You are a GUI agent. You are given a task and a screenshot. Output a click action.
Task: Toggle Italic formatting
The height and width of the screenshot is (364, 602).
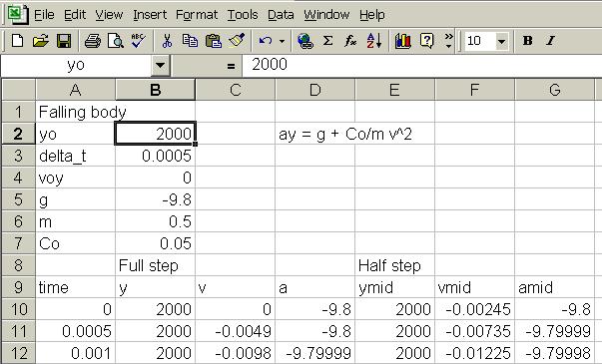click(x=550, y=40)
